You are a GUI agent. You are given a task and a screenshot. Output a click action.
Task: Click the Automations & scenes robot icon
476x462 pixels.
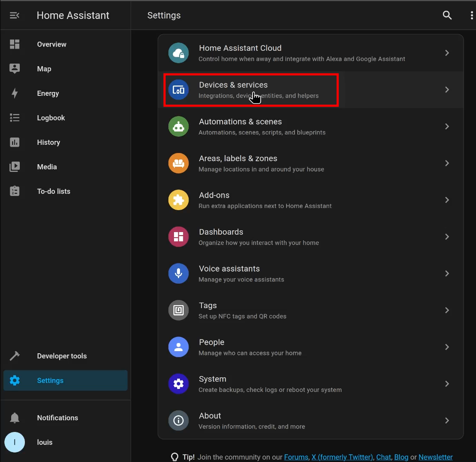pos(179,126)
